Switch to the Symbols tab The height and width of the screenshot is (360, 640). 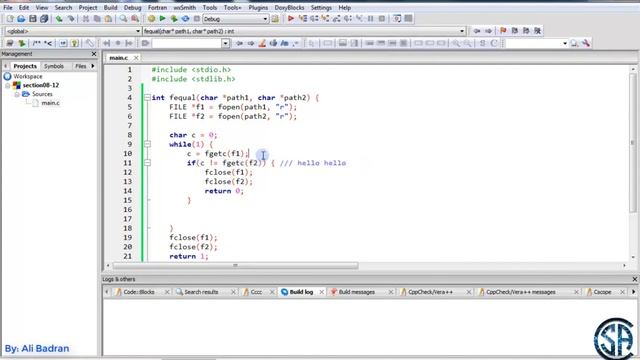tap(54, 66)
